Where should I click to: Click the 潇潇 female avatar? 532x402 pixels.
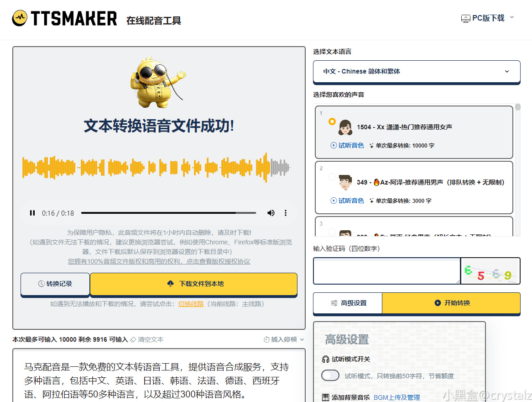[x=345, y=127]
